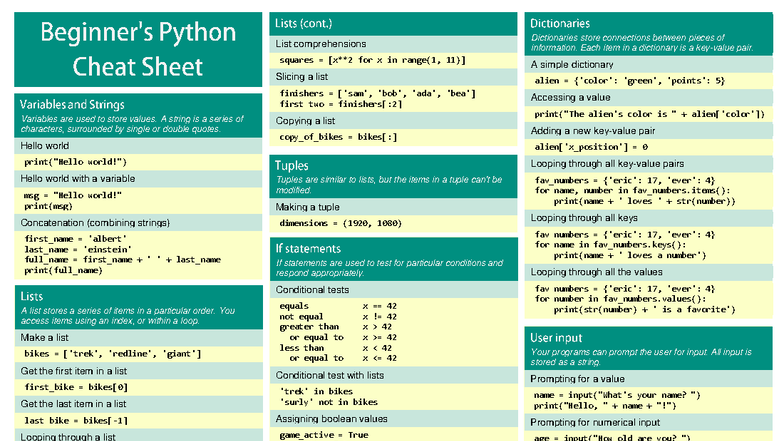Click the "Make a list" subheading
Image resolution: width=784 pixels, height=441 pixels.
[x=44, y=338]
